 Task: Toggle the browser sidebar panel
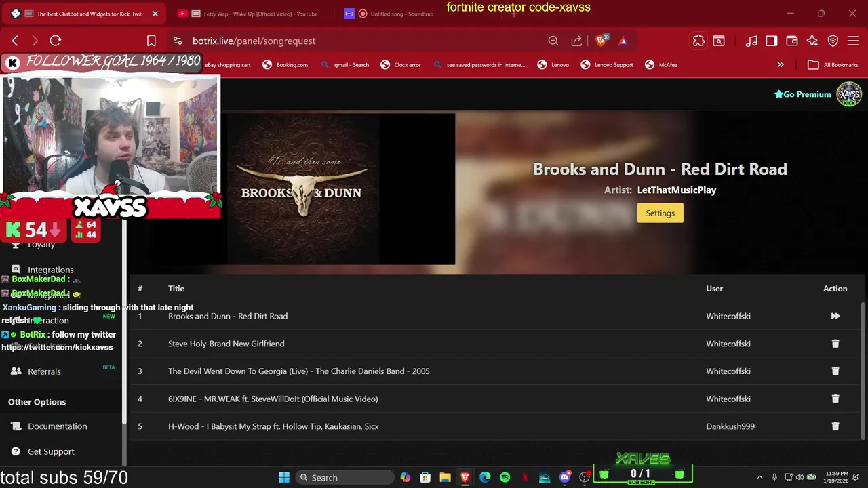[x=771, y=41]
